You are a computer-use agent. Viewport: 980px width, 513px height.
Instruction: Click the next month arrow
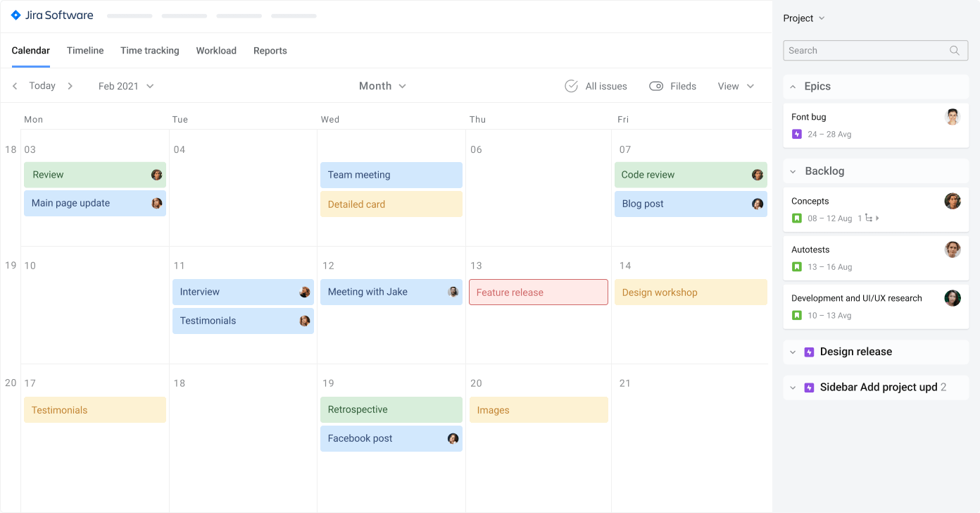tap(70, 85)
